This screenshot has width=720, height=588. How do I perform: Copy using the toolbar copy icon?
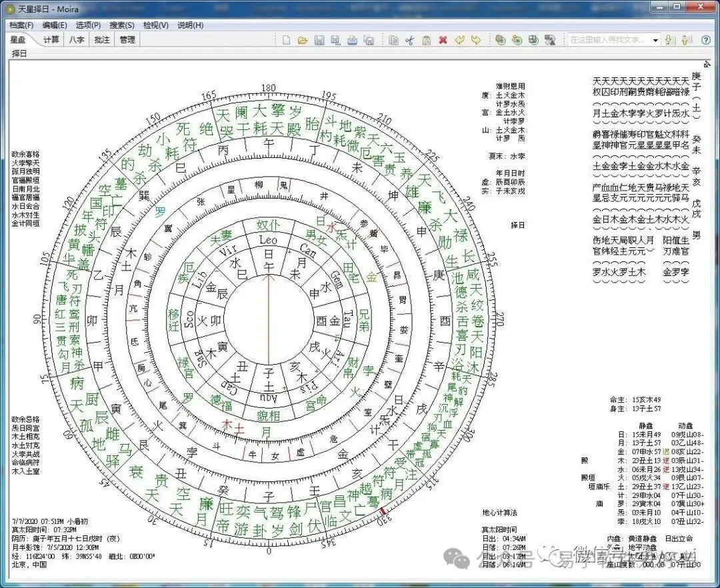click(x=393, y=41)
